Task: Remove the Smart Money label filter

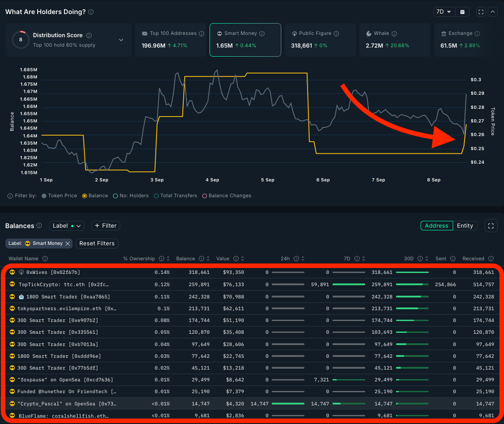Action: [68, 244]
